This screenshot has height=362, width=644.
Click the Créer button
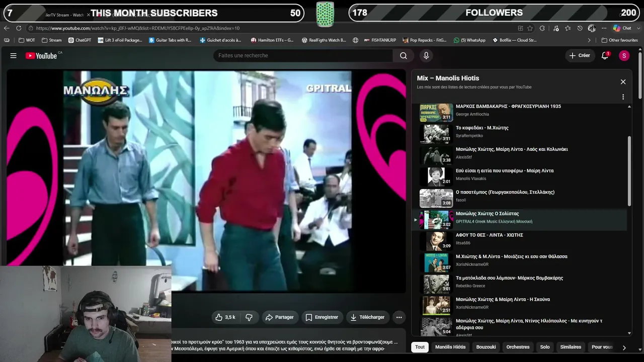click(579, 56)
